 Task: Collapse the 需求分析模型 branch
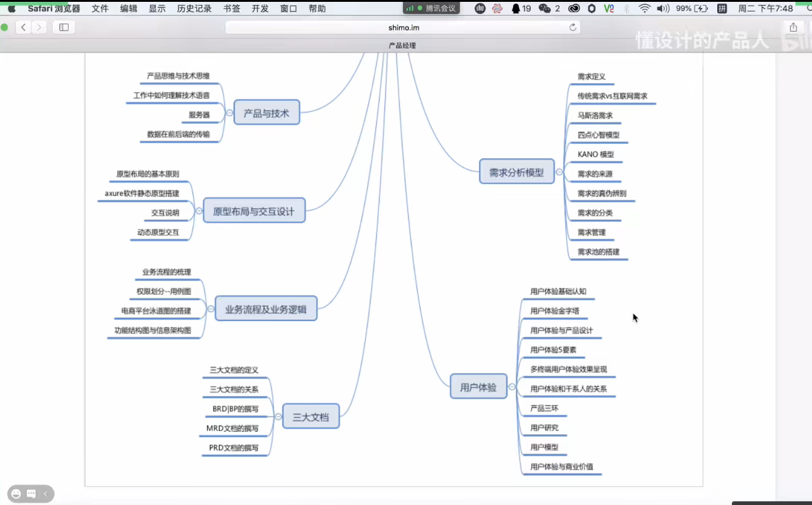[559, 172]
